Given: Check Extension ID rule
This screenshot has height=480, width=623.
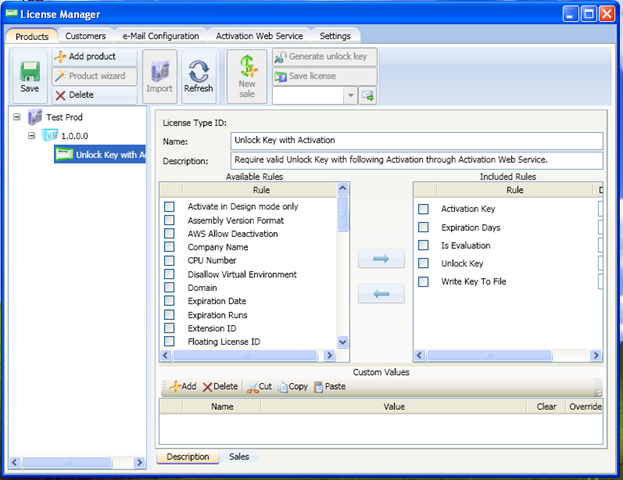Looking at the screenshot, I should [x=169, y=328].
